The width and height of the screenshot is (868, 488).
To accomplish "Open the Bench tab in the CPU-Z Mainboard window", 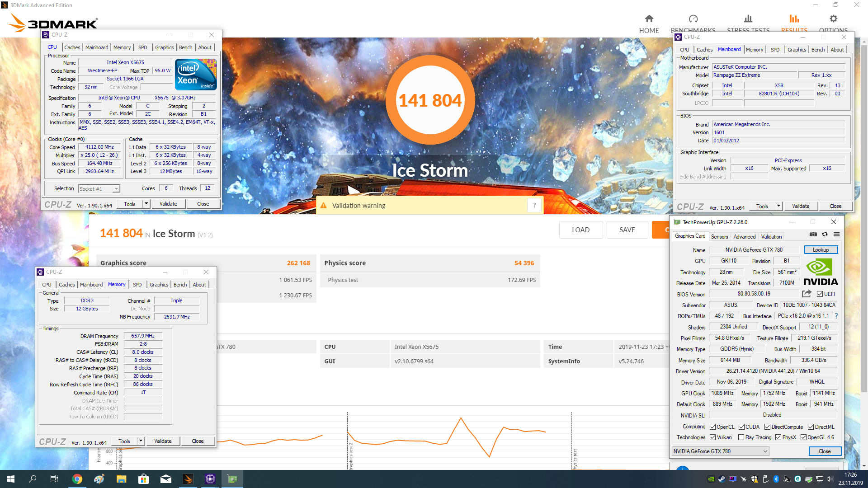I will (818, 50).
